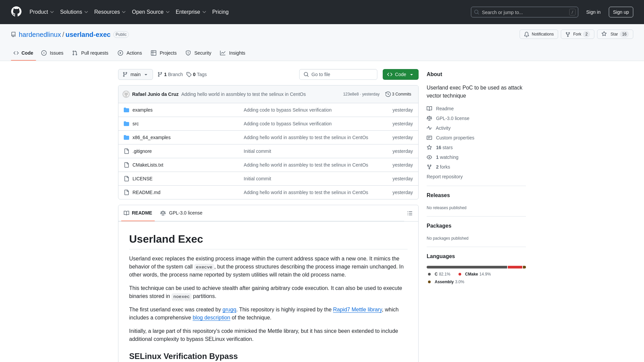The image size is (644, 362).
Task: Expand the Product menu
Action: point(42,12)
